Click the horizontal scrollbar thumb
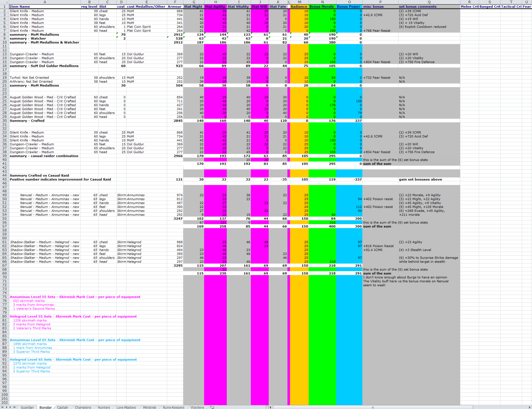Viewport: 532px width, 409px height. tap(373, 407)
